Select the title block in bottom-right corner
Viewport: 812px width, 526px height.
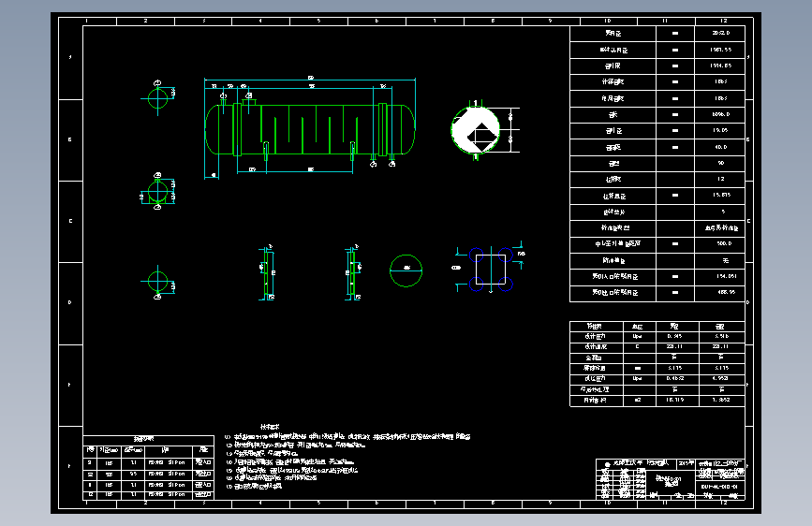pos(671,479)
